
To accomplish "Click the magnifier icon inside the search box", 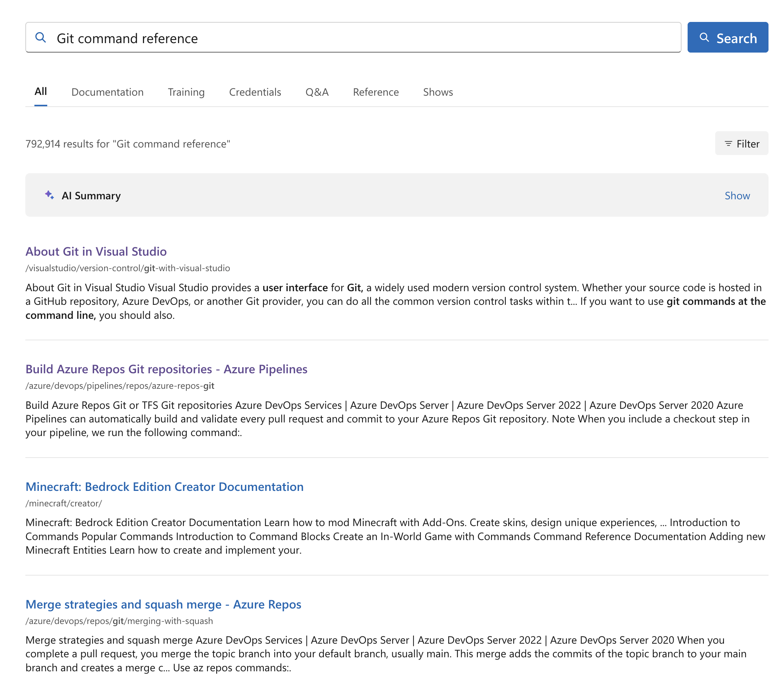I will [x=40, y=37].
